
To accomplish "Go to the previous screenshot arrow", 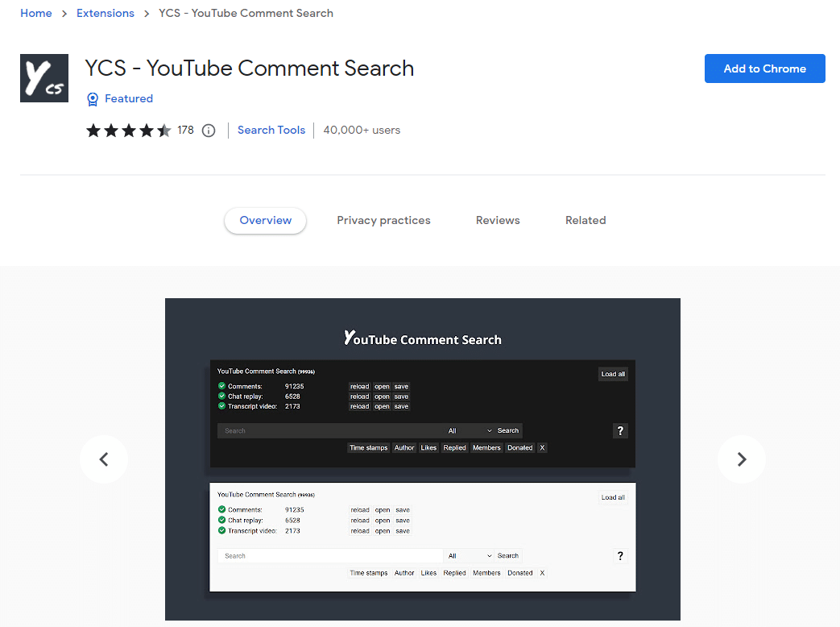I will (104, 459).
